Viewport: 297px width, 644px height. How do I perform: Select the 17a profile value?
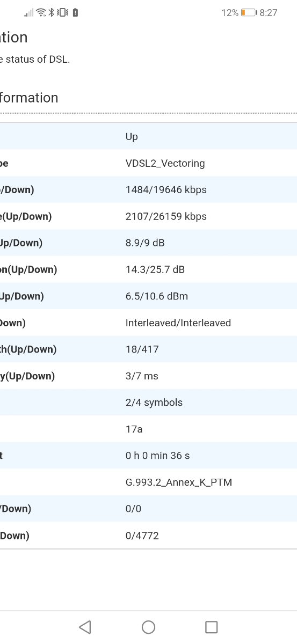(134, 429)
